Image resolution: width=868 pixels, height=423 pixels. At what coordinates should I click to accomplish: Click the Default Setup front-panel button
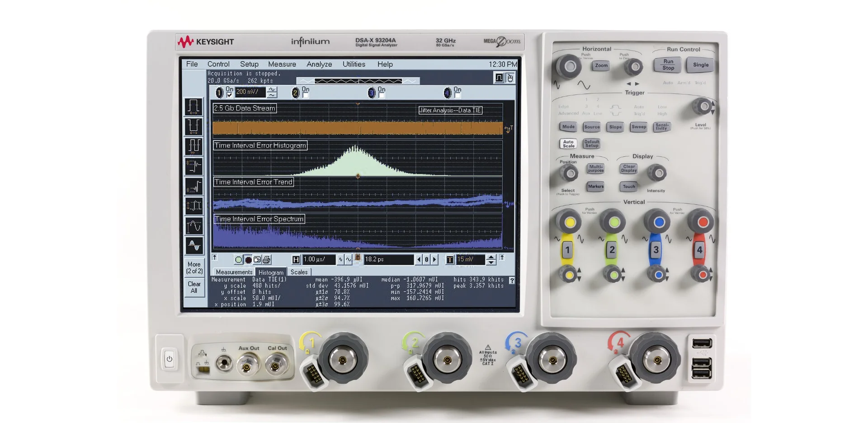(x=591, y=144)
